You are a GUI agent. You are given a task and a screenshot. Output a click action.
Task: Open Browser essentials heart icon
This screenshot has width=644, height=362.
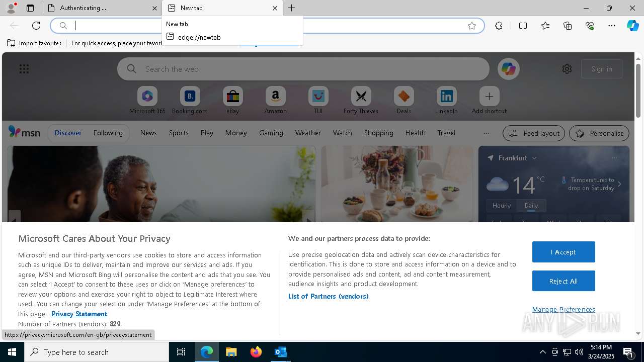(x=590, y=26)
